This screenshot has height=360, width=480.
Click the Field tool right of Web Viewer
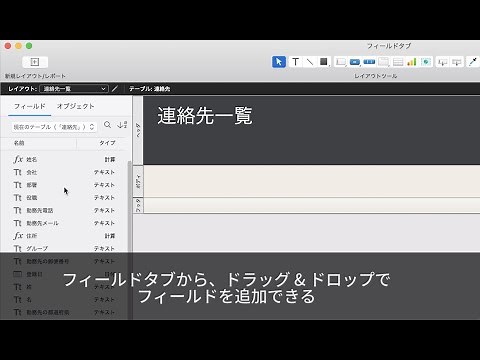[x=443, y=62]
